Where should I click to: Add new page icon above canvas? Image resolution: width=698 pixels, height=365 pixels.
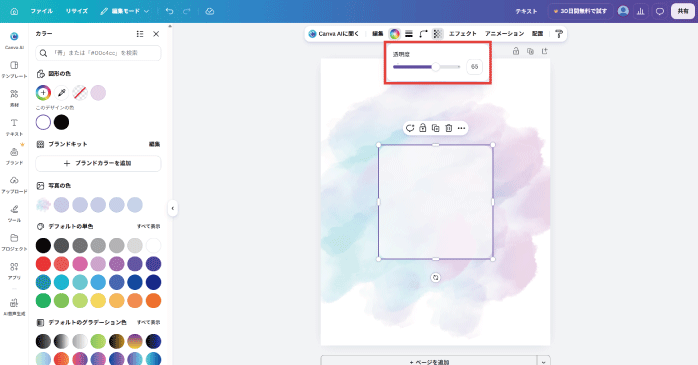click(x=544, y=51)
